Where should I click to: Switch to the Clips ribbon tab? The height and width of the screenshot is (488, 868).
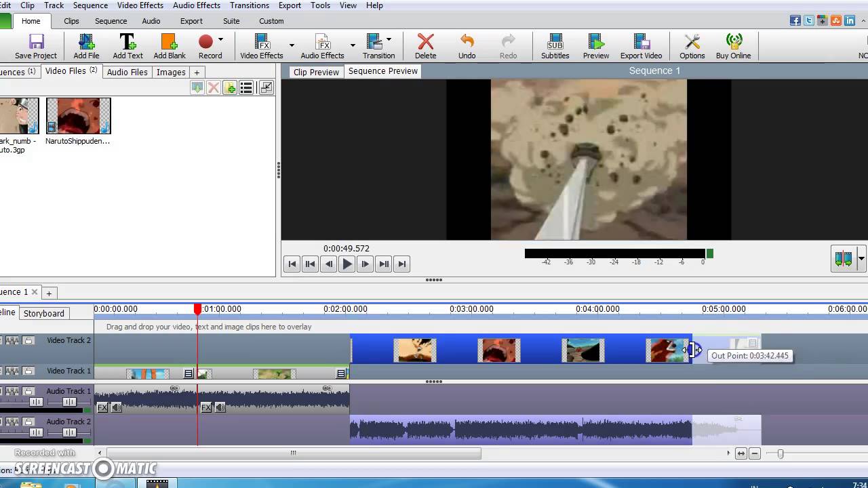tap(71, 21)
